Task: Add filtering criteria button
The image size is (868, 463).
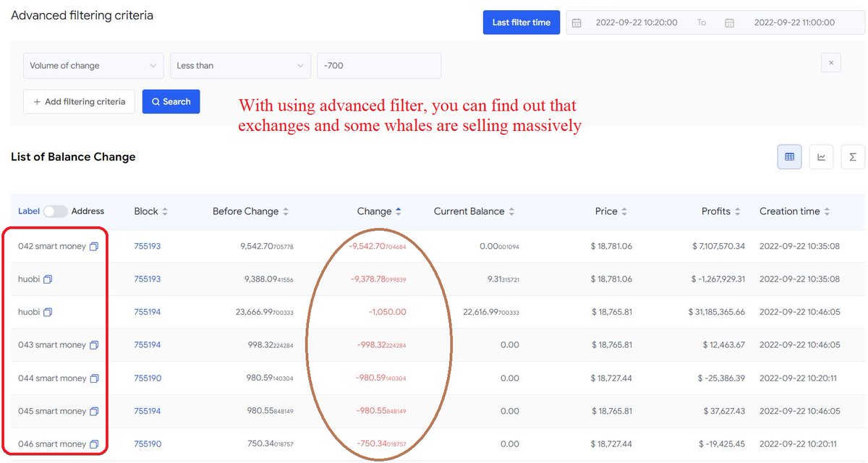Action: click(80, 102)
